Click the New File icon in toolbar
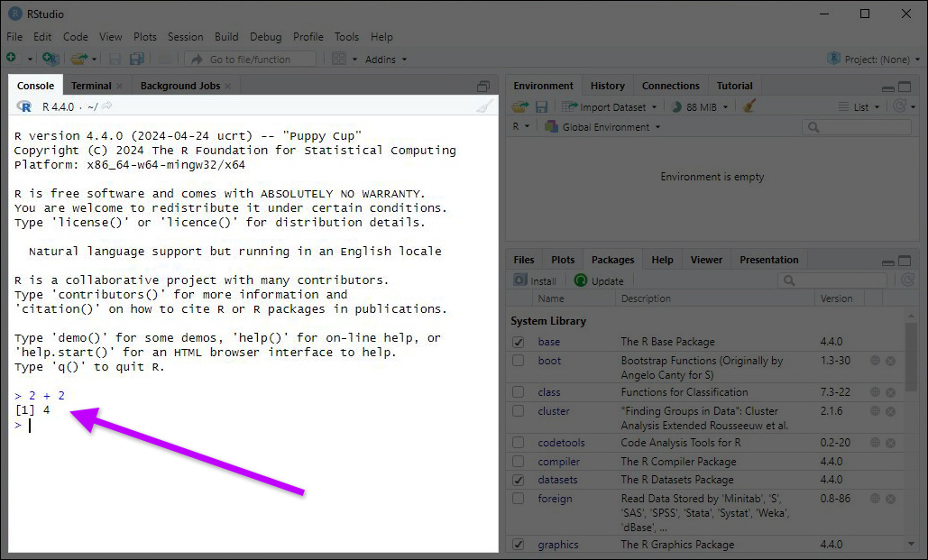Image resolution: width=928 pixels, height=560 pixels. (11, 58)
